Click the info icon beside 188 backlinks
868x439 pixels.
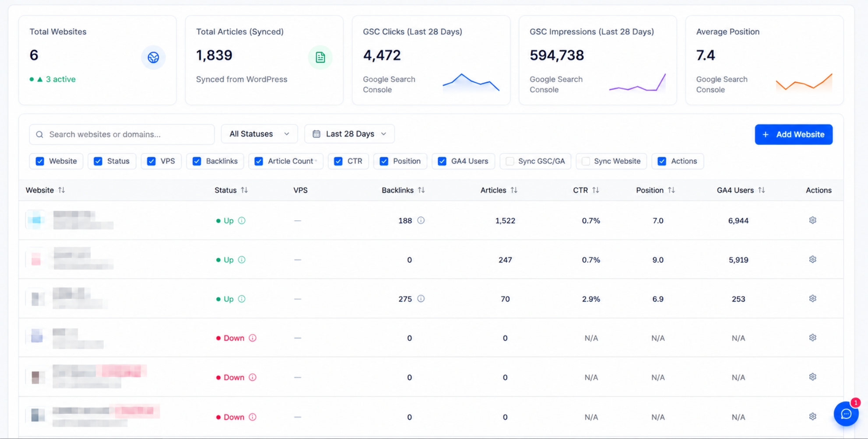tap(421, 220)
